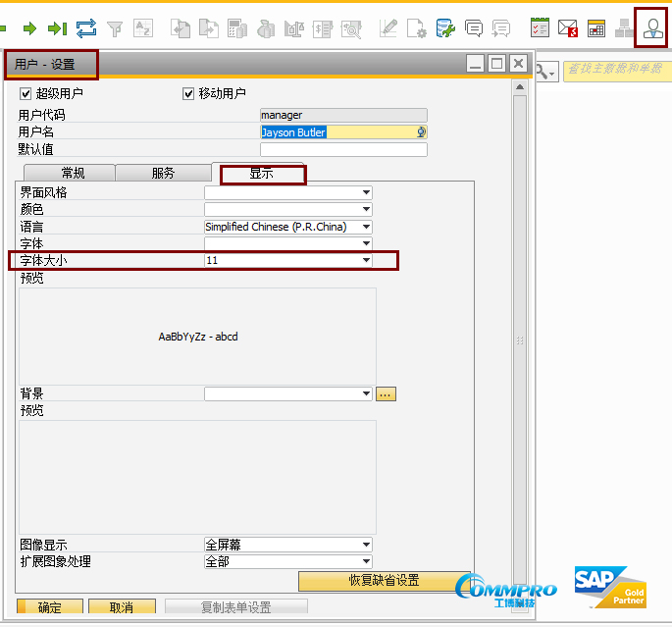Click the 确定 confirm button
Image resolution: width=672 pixels, height=627 pixels.
49,607
